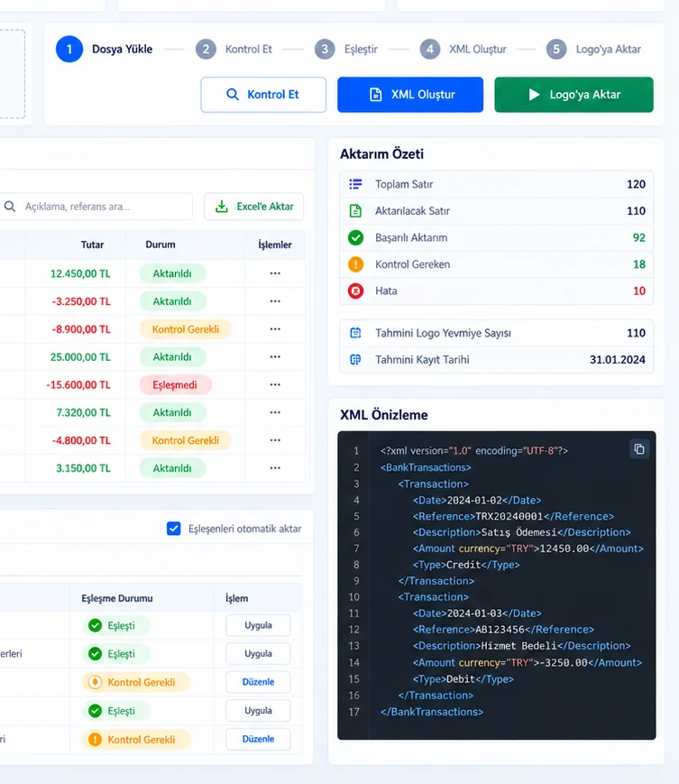Click the İşlemler column header

(x=275, y=244)
